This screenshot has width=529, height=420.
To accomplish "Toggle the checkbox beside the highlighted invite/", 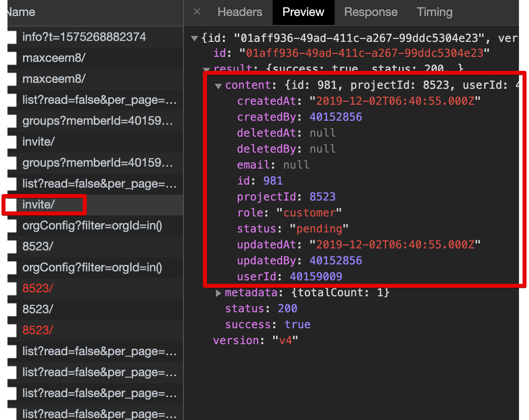I will click(12, 205).
